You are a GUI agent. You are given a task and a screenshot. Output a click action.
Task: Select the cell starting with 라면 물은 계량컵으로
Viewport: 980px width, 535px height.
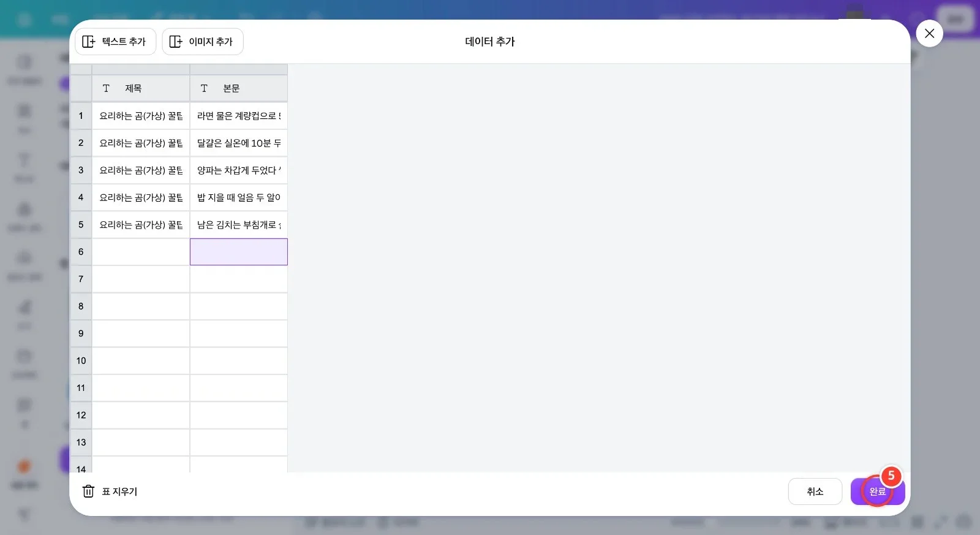(239, 116)
